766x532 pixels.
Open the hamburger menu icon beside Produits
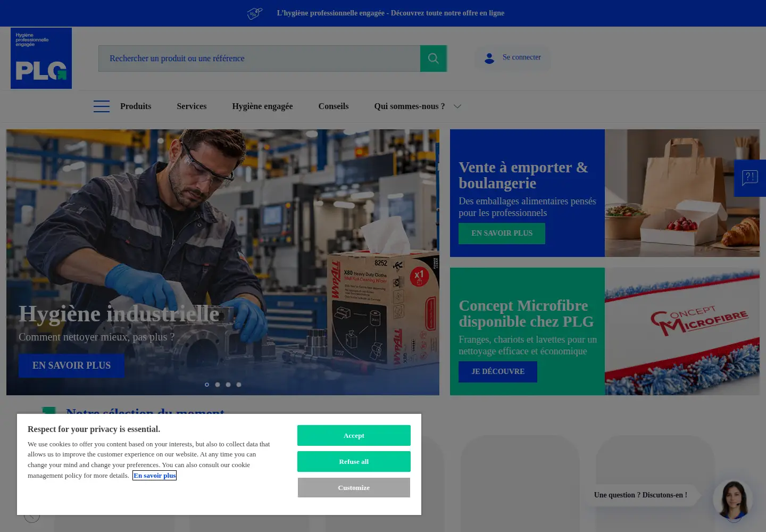[102, 106]
